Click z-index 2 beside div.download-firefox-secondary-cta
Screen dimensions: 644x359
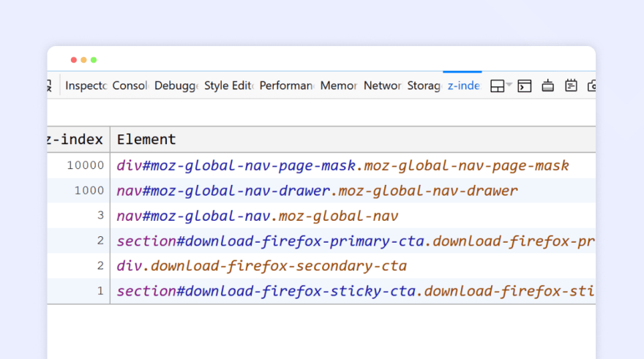click(x=101, y=265)
